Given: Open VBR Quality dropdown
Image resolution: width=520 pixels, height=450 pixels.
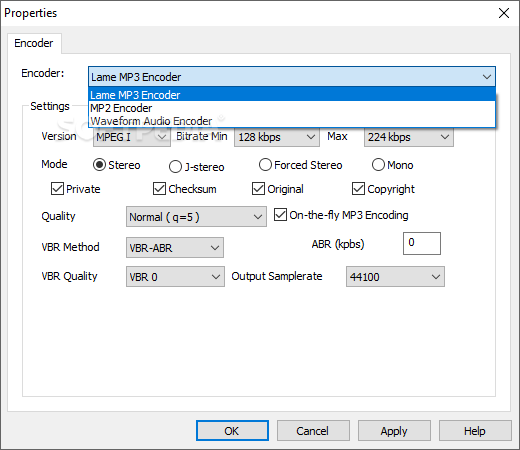Looking at the screenshot, I should pos(175,276).
